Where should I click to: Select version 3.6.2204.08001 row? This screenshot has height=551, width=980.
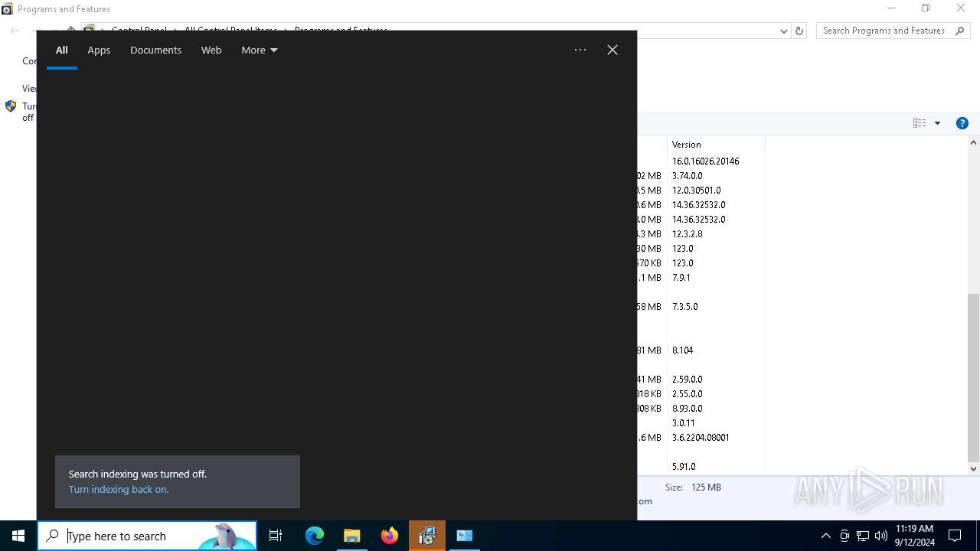coord(701,438)
